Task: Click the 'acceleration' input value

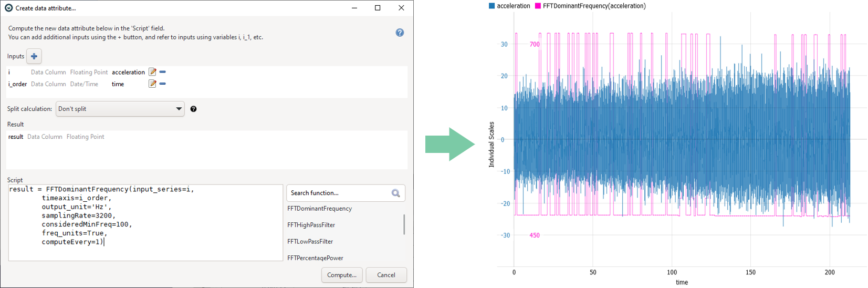Action: coord(128,72)
